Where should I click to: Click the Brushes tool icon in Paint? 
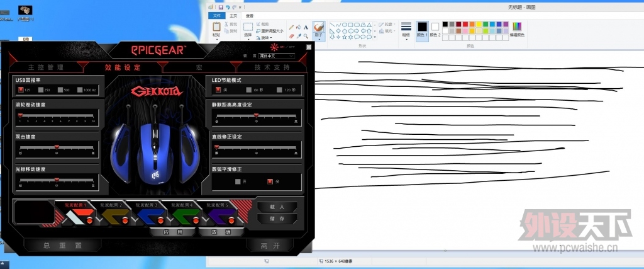point(319,27)
